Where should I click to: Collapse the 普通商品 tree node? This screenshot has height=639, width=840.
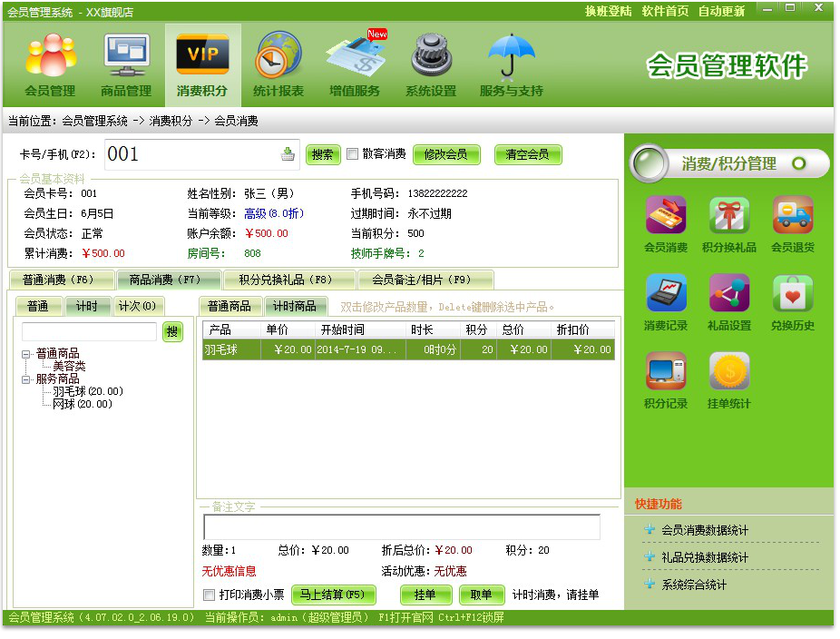click(26, 353)
